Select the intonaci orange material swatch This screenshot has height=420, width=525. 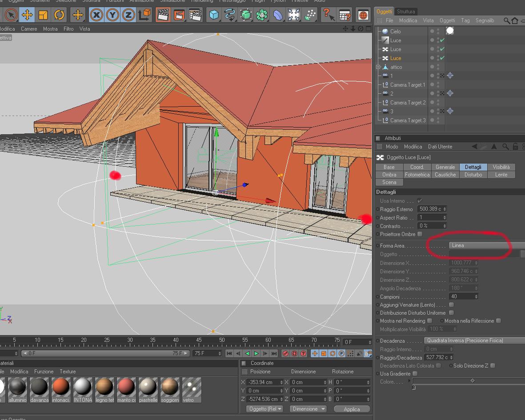[x=61, y=387]
